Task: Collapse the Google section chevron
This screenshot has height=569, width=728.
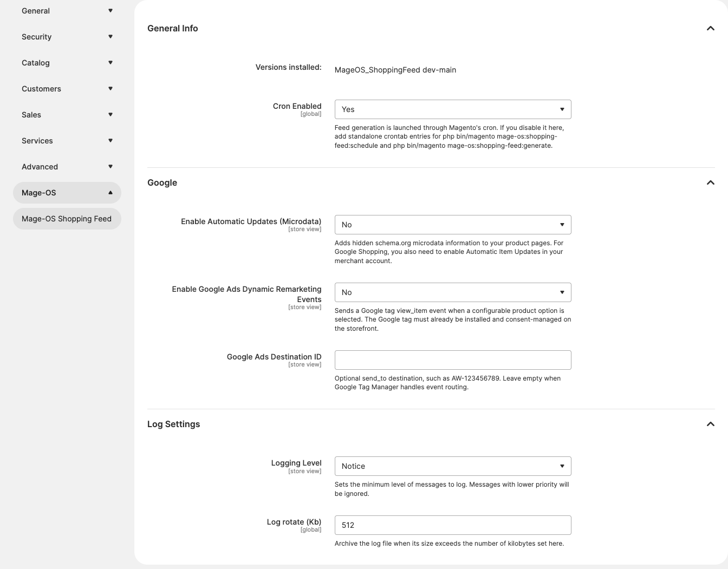Action: click(710, 182)
